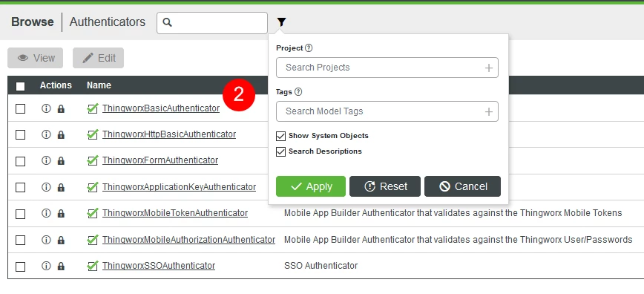
Task: Click lock icon for ThingworxApplicationKeyAuthenticator
Action: 61,188
